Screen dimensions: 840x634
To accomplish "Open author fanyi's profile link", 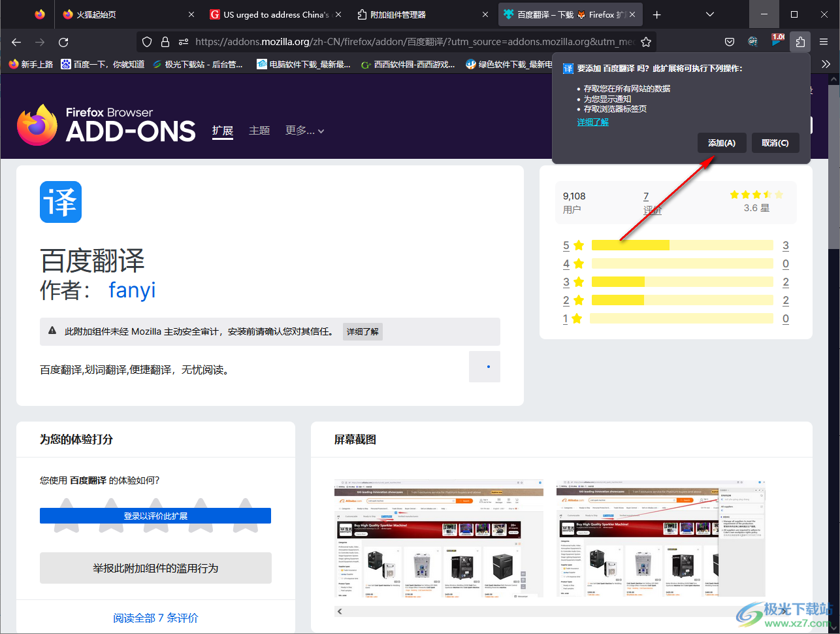I will (132, 290).
